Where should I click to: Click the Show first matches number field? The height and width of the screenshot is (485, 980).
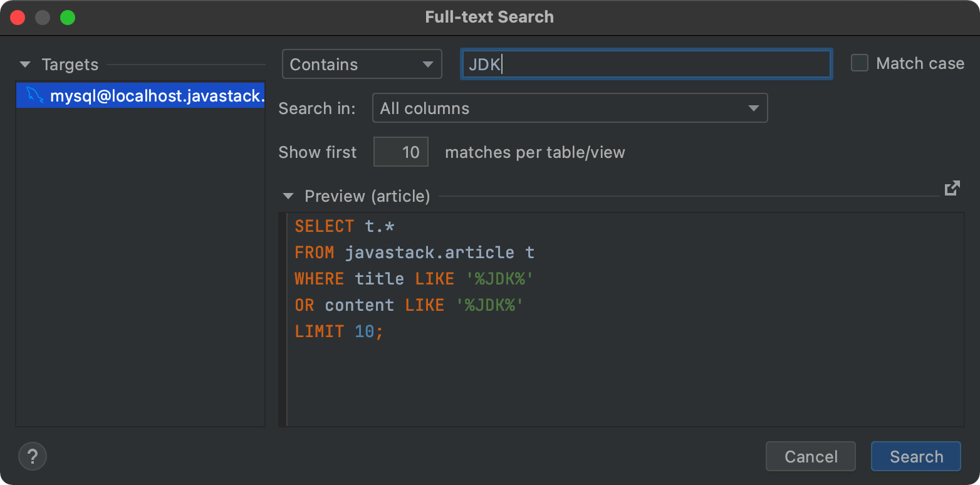click(401, 152)
